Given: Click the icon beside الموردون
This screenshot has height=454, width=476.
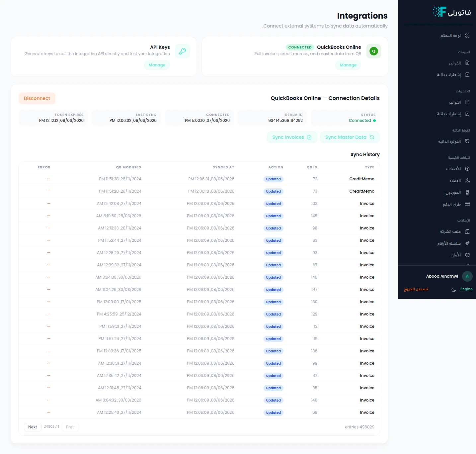Looking at the screenshot, I should (x=467, y=192).
